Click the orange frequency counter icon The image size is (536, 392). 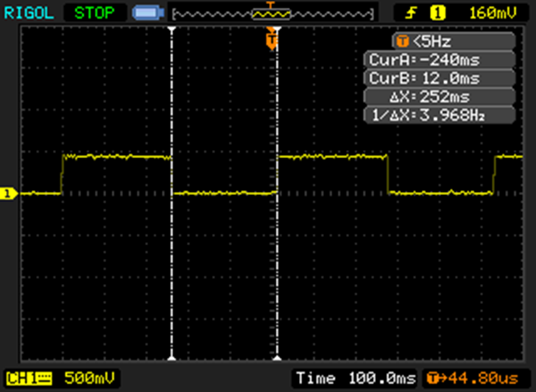tap(403, 41)
